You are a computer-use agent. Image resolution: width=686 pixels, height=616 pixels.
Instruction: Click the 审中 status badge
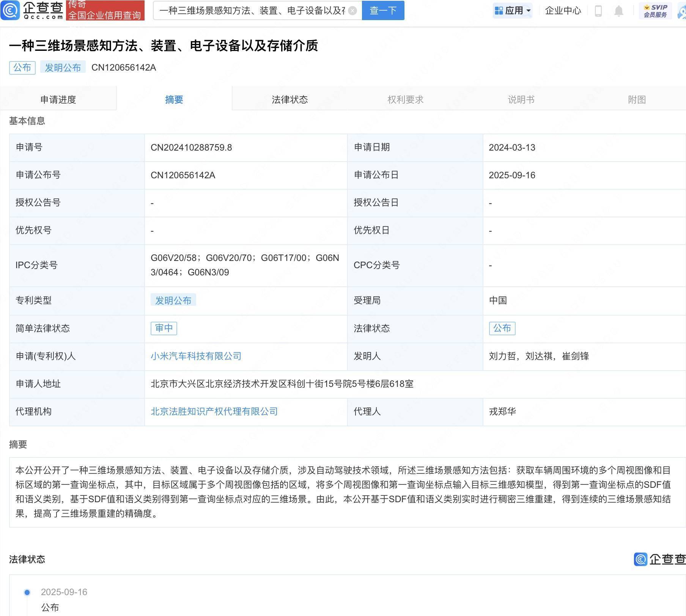(x=164, y=328)
